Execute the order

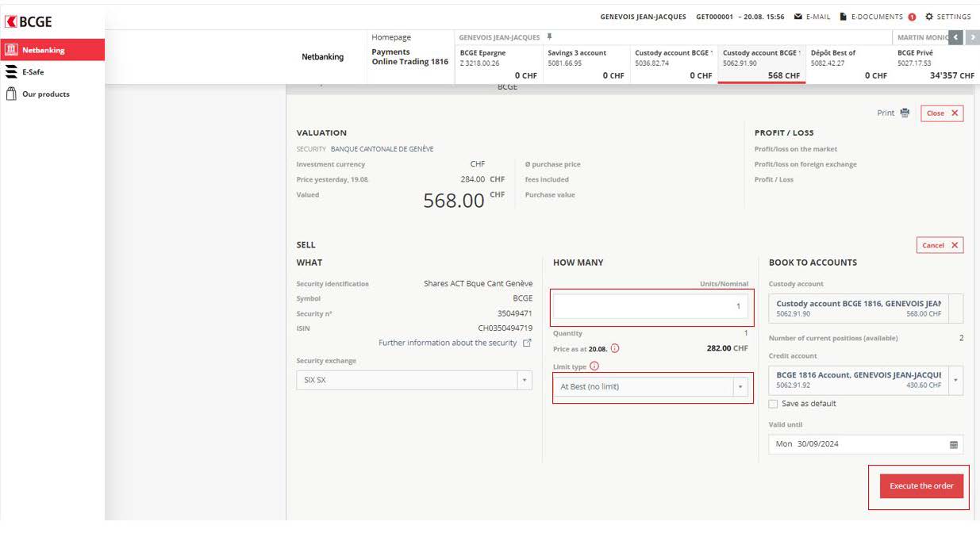(x=921, y=486)
